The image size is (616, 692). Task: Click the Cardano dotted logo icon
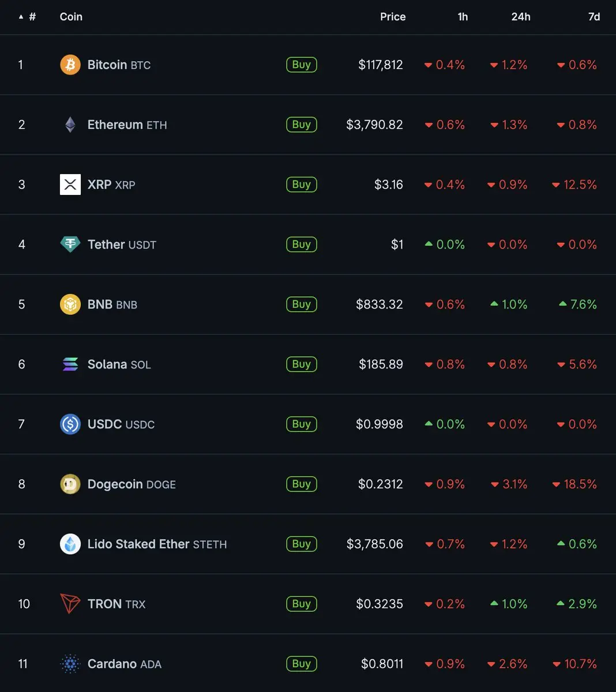point(70,664)
